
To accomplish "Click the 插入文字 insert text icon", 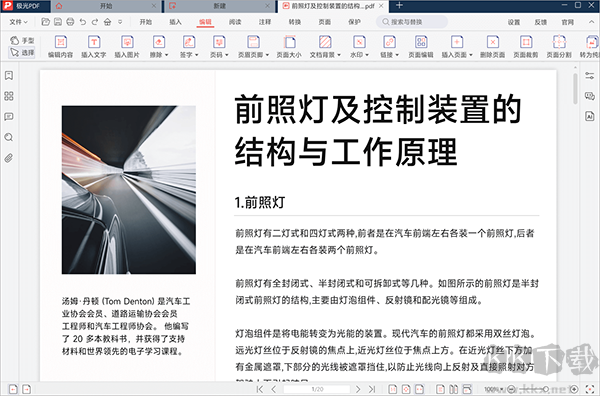I will pos(94,47).
